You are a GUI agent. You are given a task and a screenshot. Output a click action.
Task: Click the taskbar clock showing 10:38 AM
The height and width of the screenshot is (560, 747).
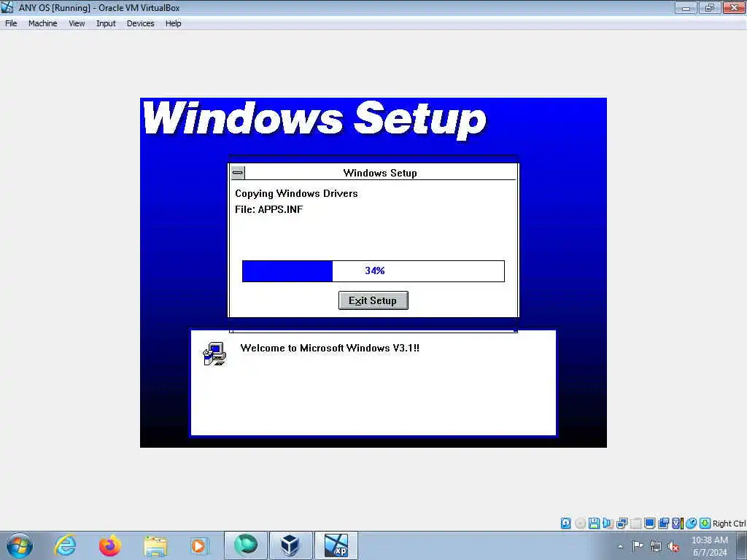click(x=709, y=540)
